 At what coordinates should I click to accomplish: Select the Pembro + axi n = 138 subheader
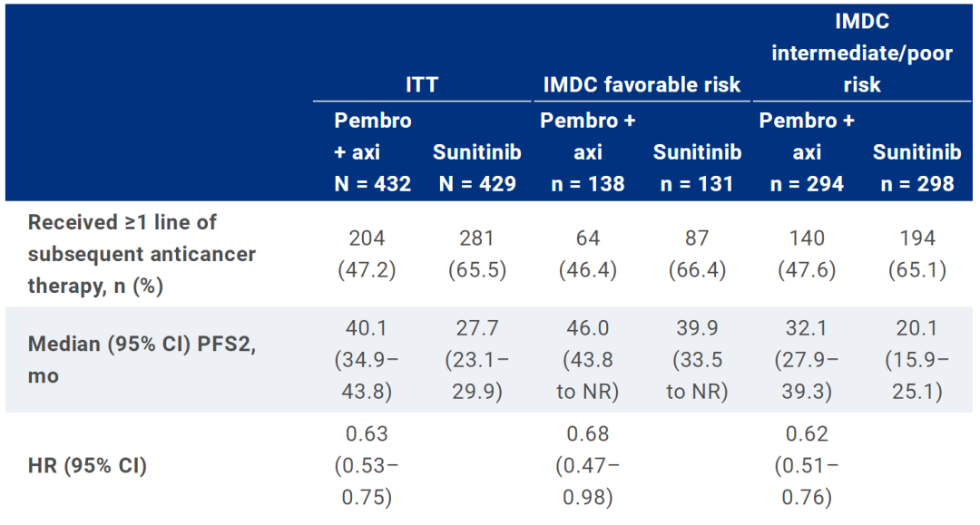[x=588, y=152]
